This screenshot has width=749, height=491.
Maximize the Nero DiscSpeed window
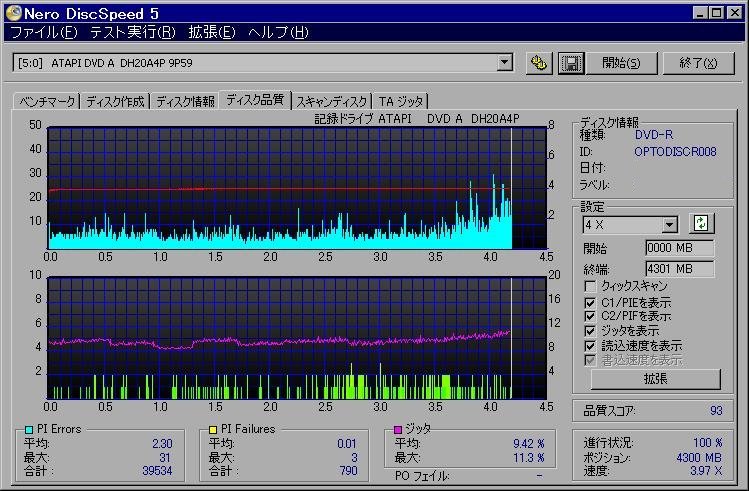pyautogui.click(x=717, y=13)
